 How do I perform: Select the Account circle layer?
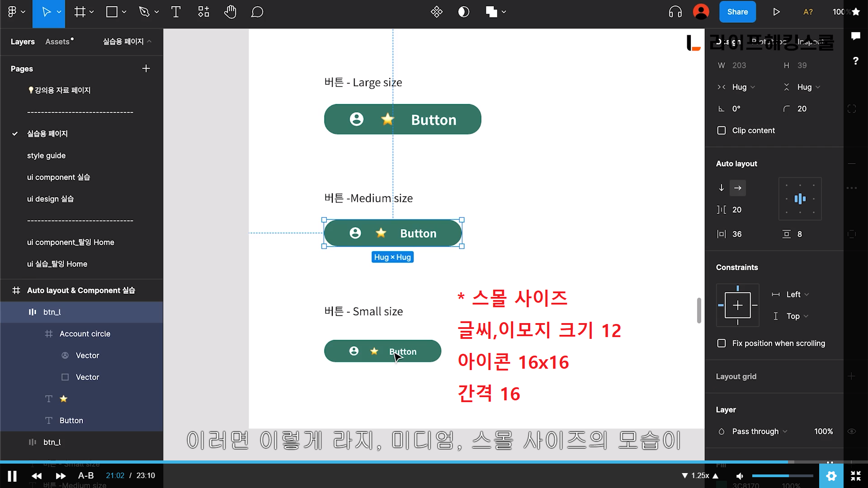[85, 334]
